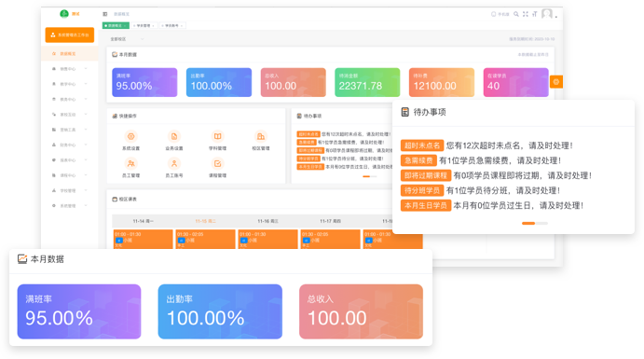The width and height of the screenshot is (644, 359).
Task: Switch to the green 数据概览 tab
Action: click(x=116, y=25)
